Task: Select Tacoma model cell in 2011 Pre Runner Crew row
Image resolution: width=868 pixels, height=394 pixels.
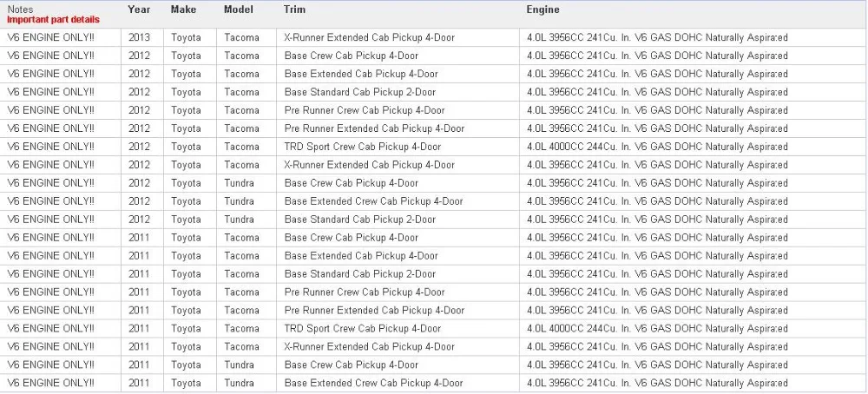Action: coord(241,292)
